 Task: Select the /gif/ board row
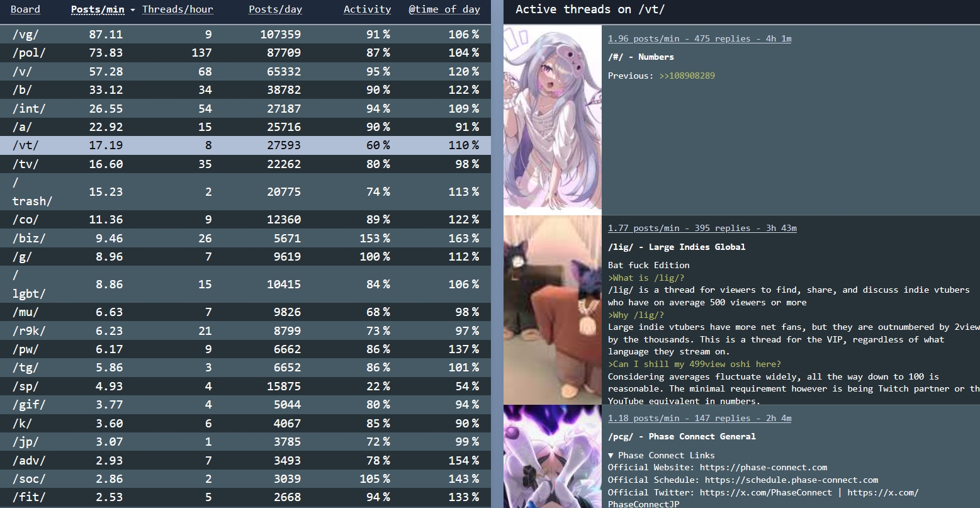245,405
